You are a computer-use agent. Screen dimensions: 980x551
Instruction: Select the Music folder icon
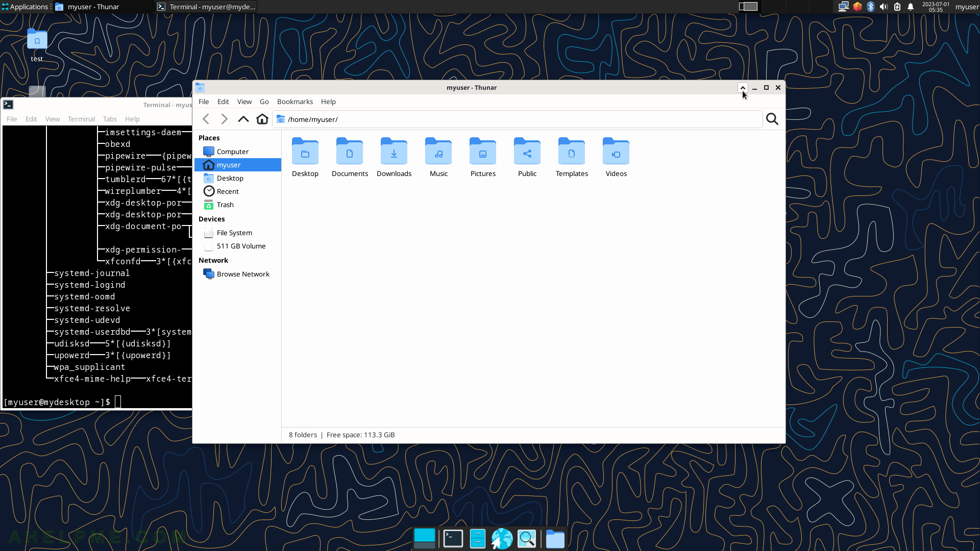tap(438, 158)
